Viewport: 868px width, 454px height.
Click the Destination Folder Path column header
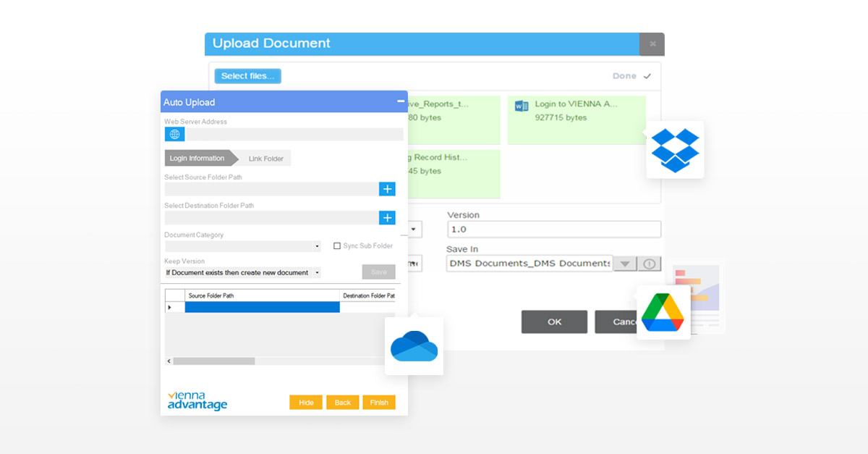point(368,295)
